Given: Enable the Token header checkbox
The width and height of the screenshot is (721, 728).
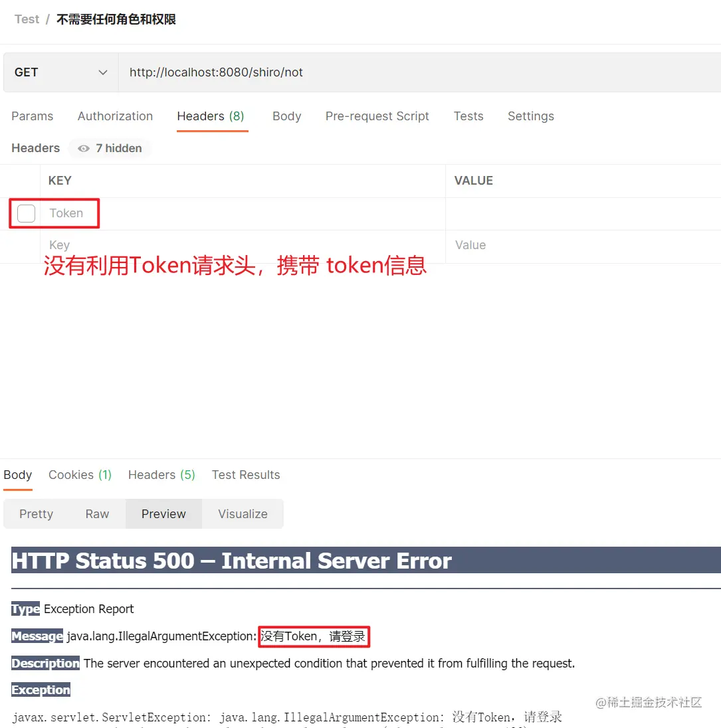Looking at the screenshot, I should click(26, 214).
